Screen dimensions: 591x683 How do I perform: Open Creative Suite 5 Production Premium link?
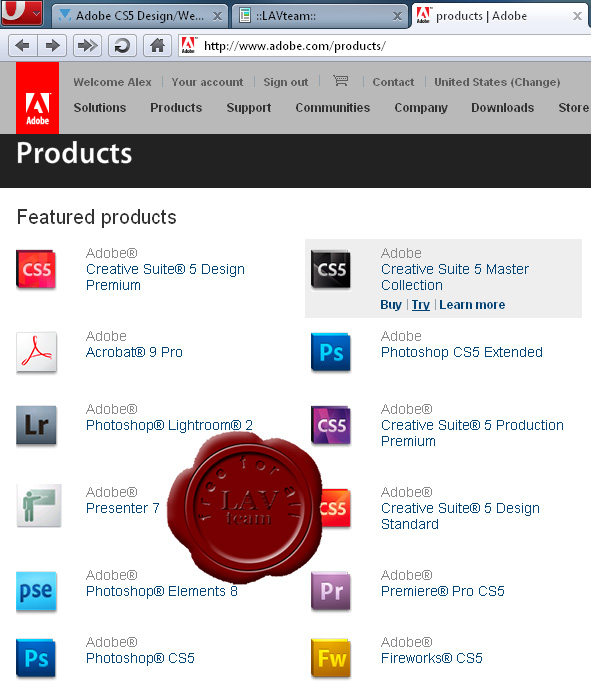(x=472, y=433)
